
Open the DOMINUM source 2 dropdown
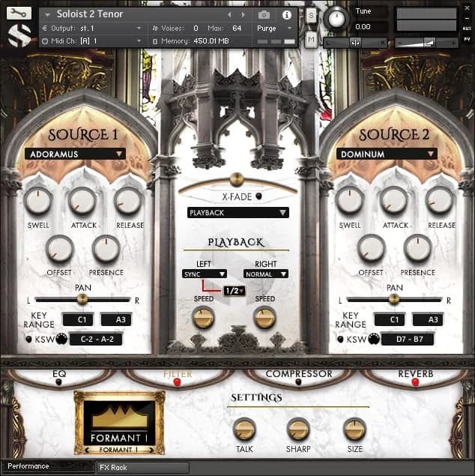(x=387, y=154)
